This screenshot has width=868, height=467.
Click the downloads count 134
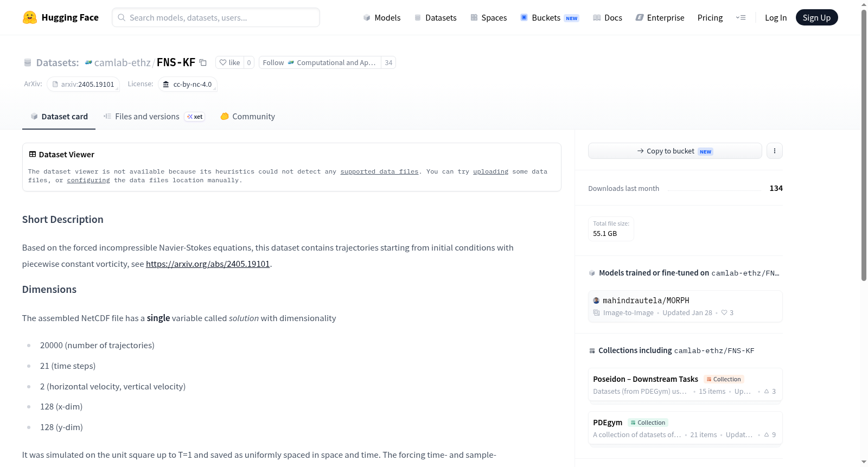[776, 188]
